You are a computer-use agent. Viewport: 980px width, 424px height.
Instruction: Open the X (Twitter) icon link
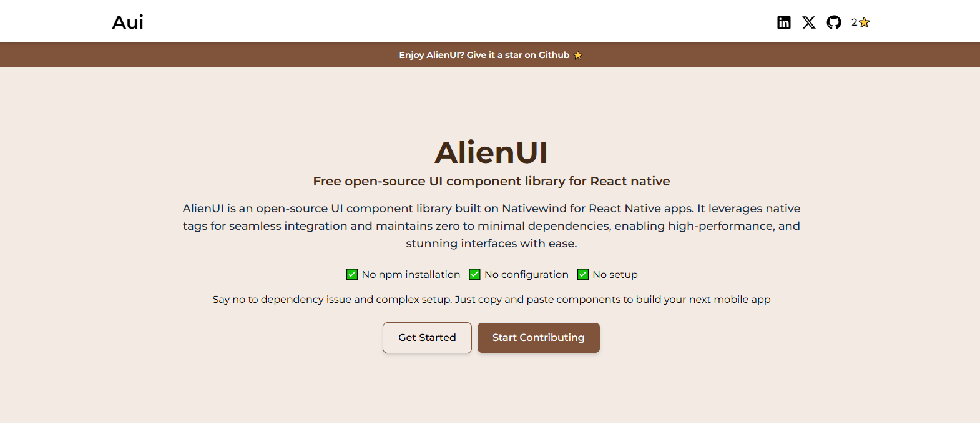[809, 22]
